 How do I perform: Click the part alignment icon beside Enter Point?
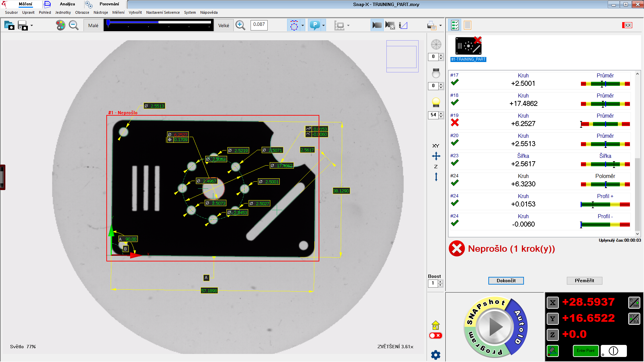552,351
